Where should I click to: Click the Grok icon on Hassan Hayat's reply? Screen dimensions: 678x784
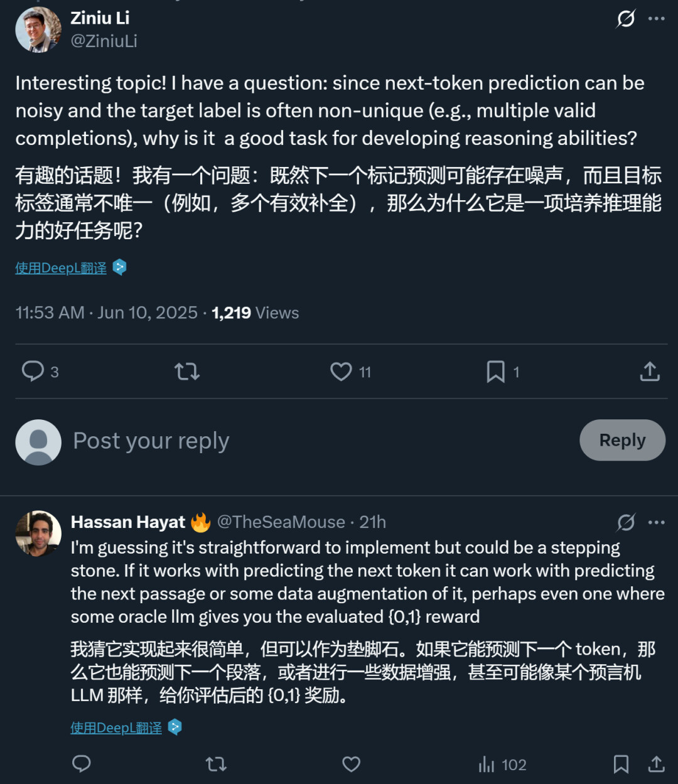pyautogui.click(x=626, y=522)
